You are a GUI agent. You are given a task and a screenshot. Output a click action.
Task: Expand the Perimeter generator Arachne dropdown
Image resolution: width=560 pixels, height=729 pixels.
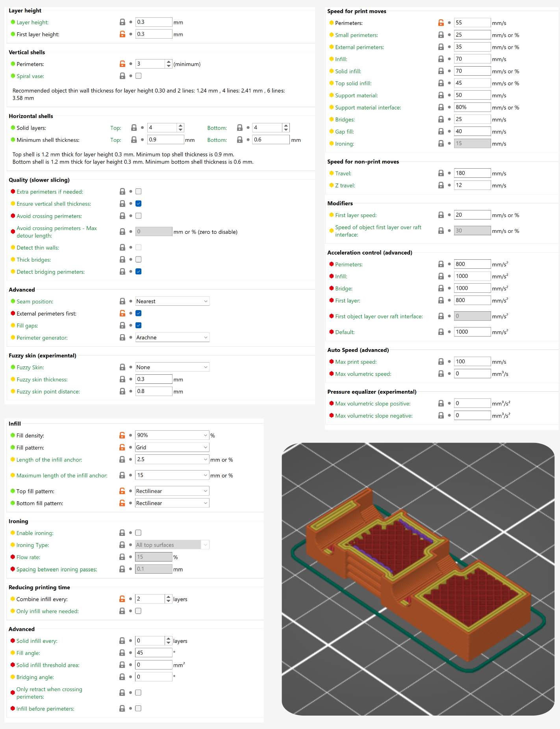point(172,338)
